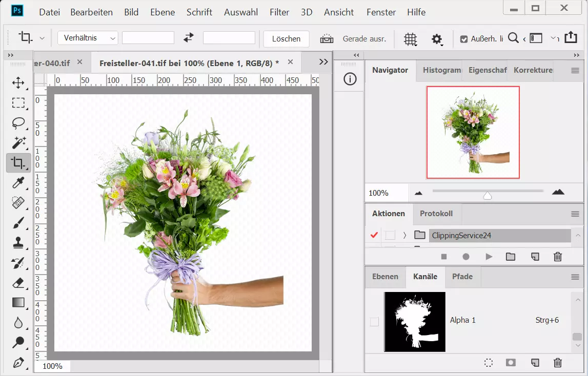The width and height of the screenshot is (588, 376).
Task: Select the Magic Wand tool
Action: [18, 143]
